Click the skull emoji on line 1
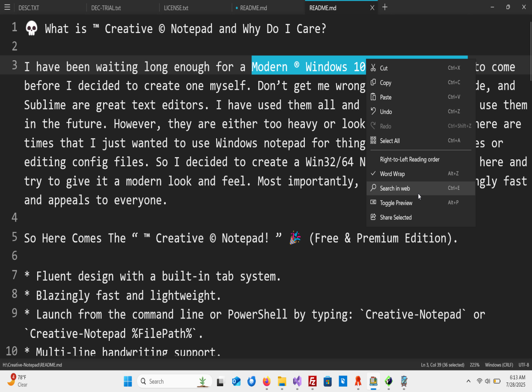532x392 pixels. [x=32, y=28]
